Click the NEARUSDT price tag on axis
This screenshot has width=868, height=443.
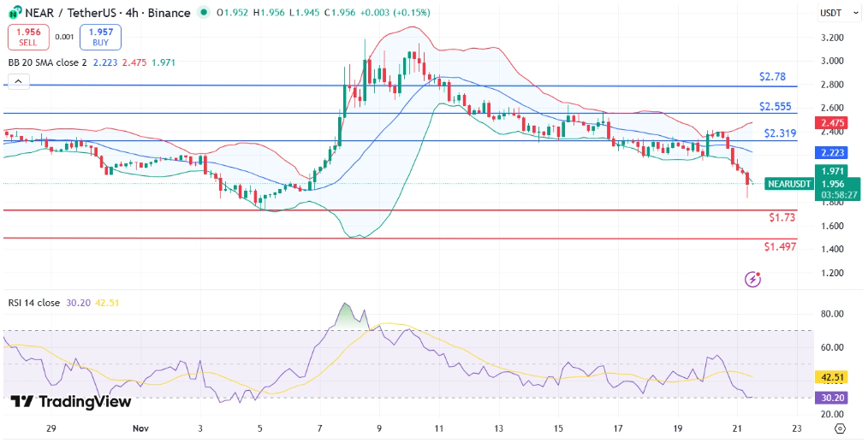pos(788,183)
